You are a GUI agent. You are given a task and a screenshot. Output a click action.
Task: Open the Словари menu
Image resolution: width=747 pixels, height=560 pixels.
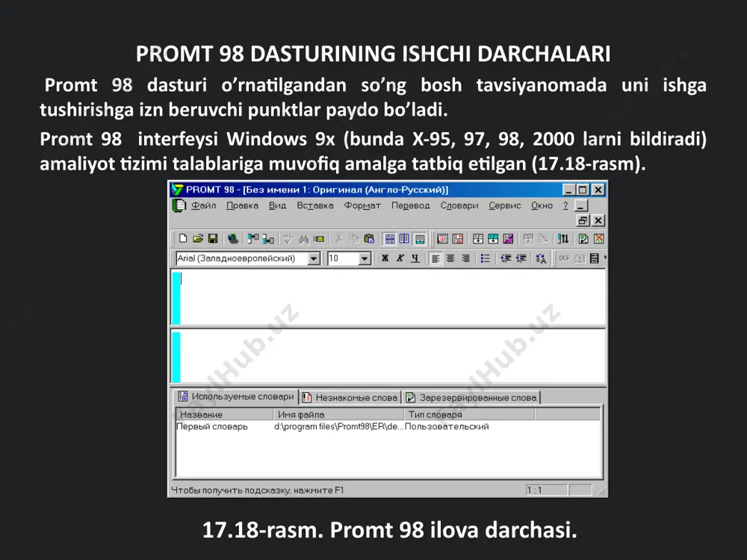point(459,205)
